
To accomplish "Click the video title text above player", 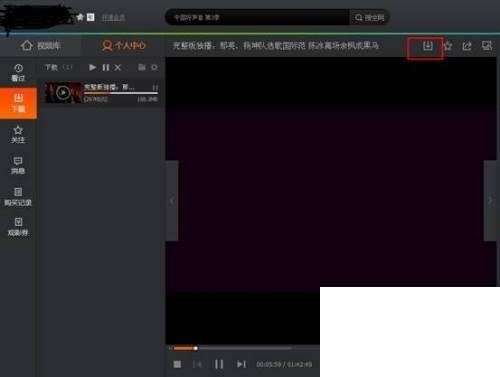I will click(x=276, y=46).
